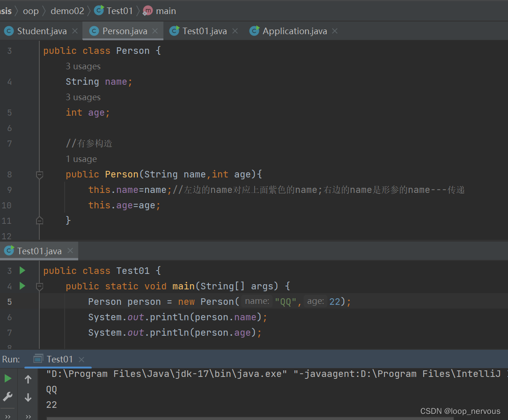508x420 pixels.
Task: Place cursor on this.age=age line
Action: (125, 206)
